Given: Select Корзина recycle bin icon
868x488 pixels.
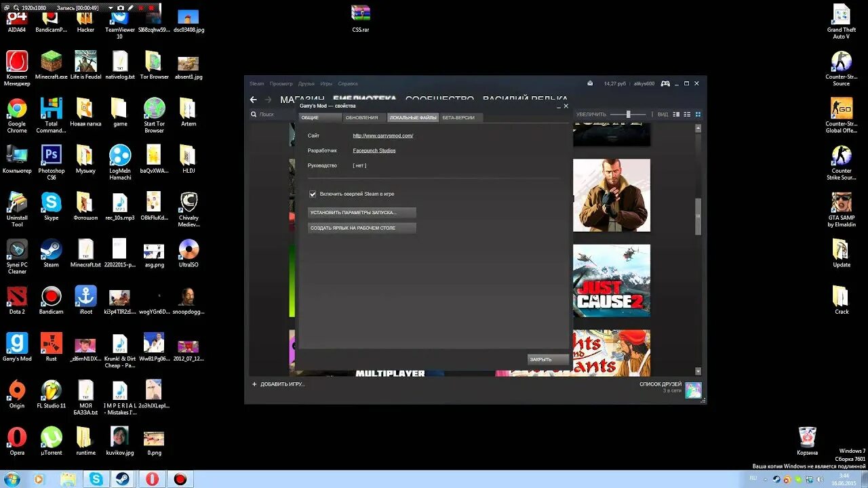Looking at the screenshot, I should click(807, 441).
